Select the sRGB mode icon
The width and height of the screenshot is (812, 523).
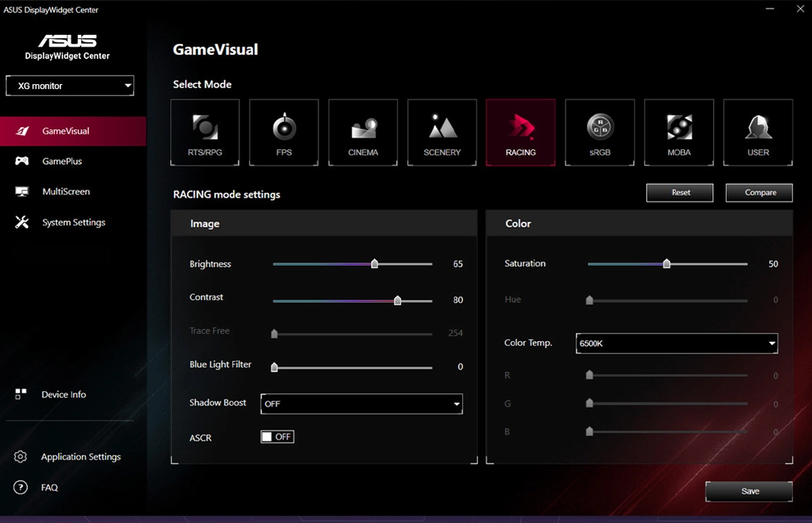(x=599, y=132)
